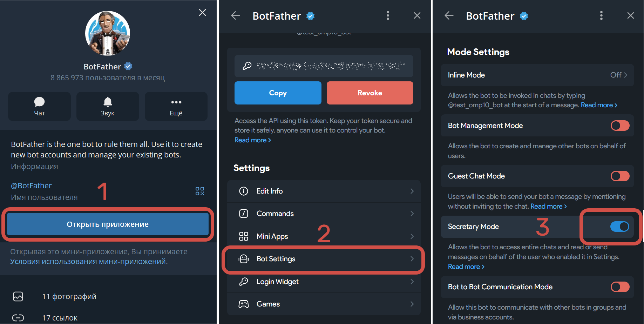Expand the Bot Settings row chevron
644x324 pixels.
pos(412,259)
